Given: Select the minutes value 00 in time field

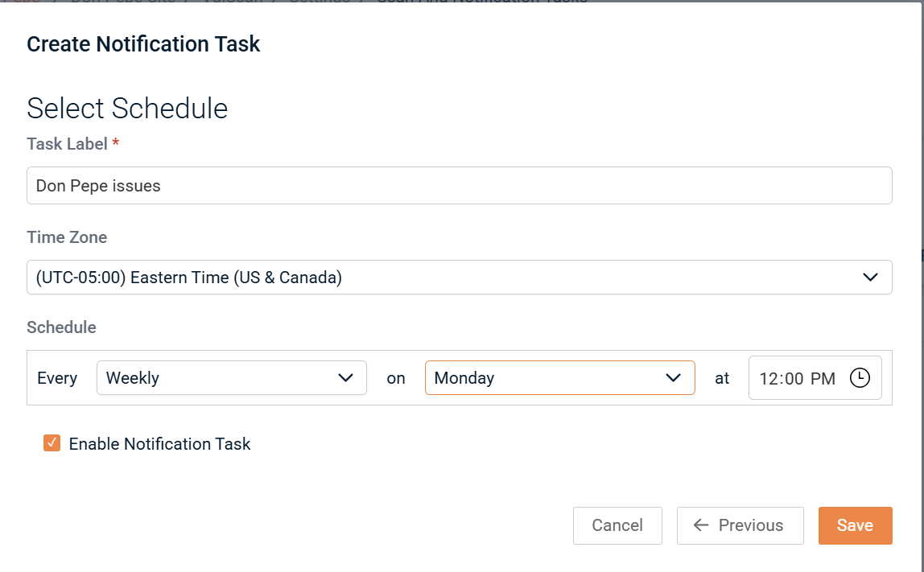Looking at the screenshot, I should click(794, 379).
